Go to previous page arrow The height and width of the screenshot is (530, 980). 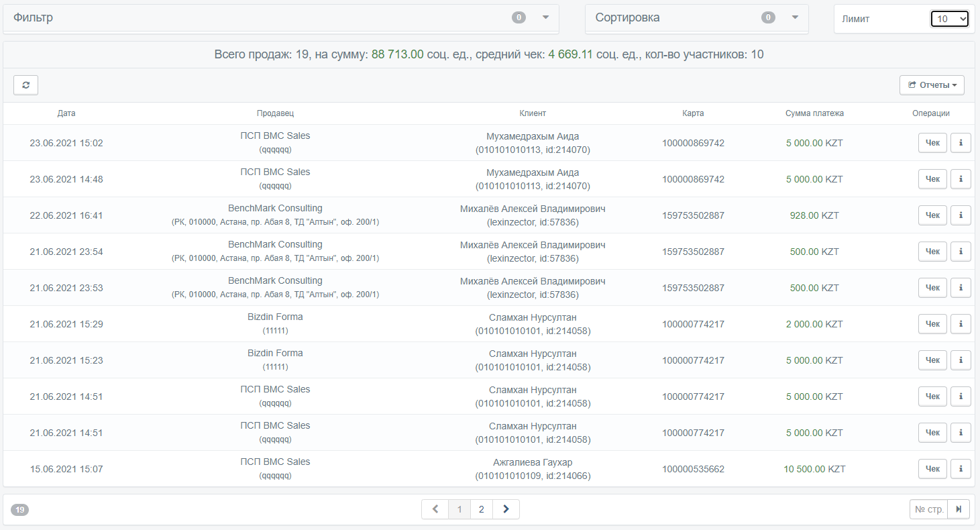coord(435,509)
